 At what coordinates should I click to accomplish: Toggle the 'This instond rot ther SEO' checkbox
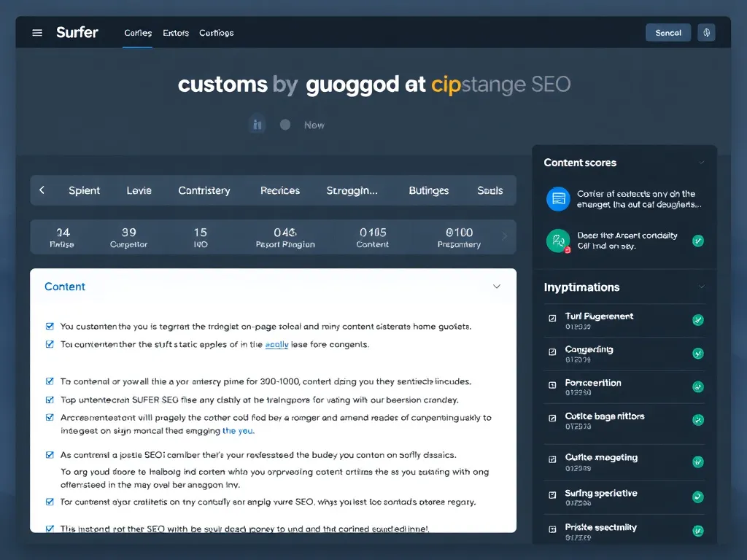click(50, 529)
